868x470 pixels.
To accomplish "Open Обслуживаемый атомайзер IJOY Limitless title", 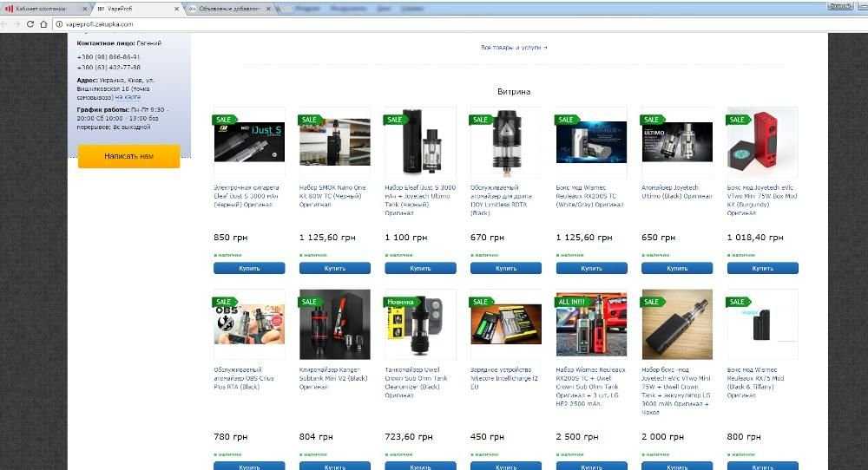I will pos(501,200).
